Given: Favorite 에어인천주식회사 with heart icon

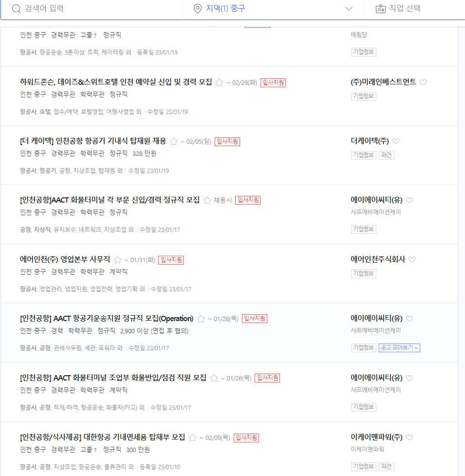Looking at the screenshot, I should (412, 260).
